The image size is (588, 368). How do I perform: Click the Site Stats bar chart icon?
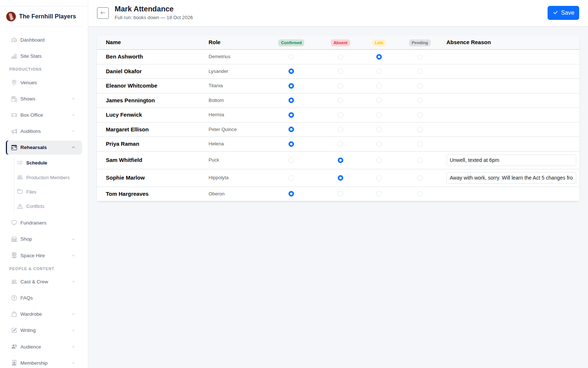14,56
